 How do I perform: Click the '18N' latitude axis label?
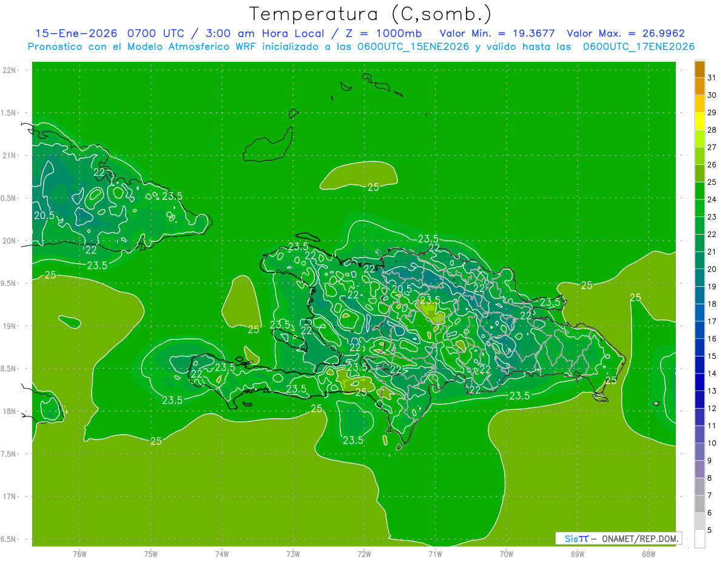coord(10,412)
